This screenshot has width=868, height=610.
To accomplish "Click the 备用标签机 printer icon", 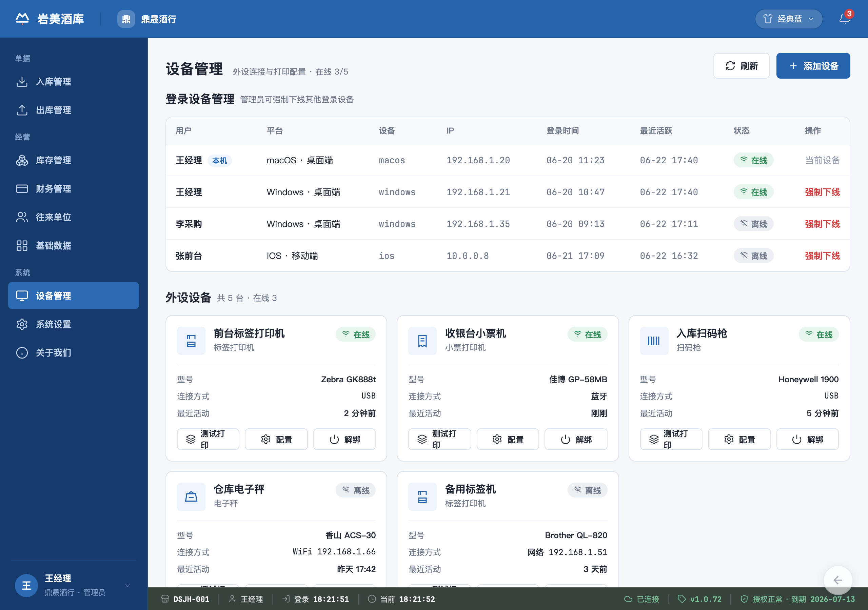I will [x=422, y=496].
